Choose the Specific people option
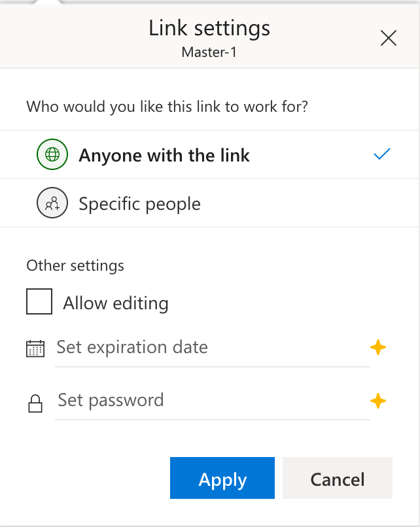The height and width of the screenshot is (527, 420). pyautogui.click(x=139, y=204)
